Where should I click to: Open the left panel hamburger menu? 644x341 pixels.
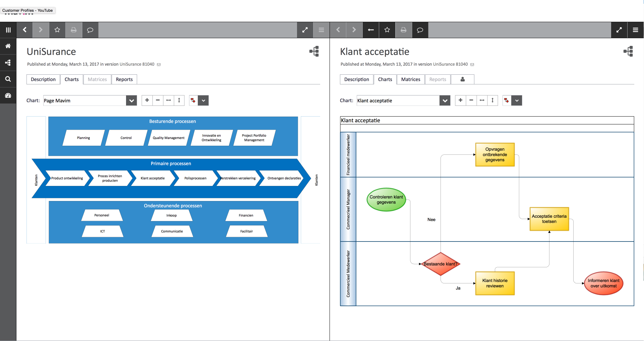[x=321, y=30]
